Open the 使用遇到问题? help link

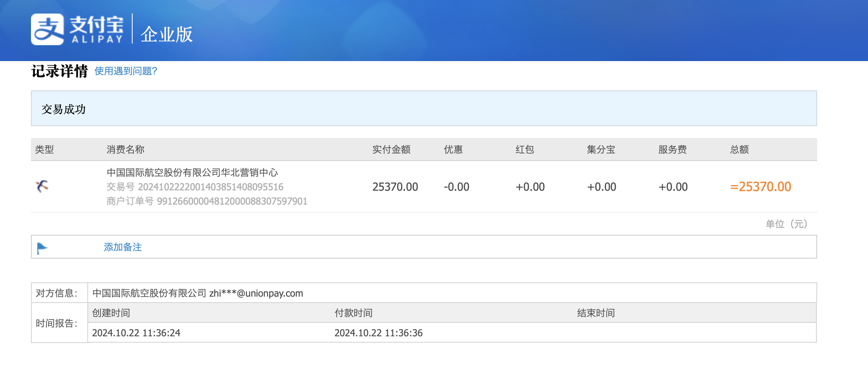[126, 71]
